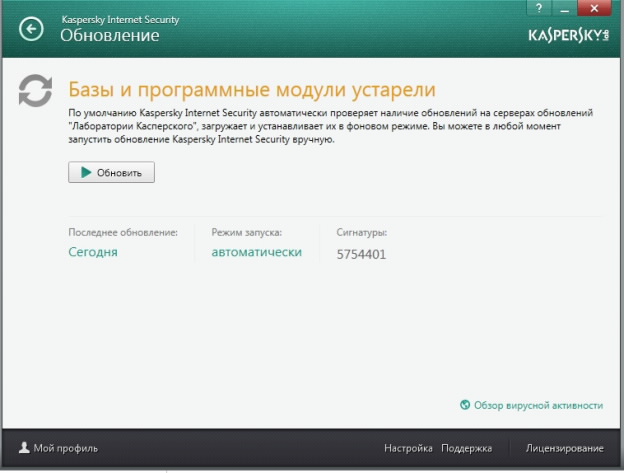Viewport: 624px width, 473px height.
Task: Click the Режим запуска label
Action: 246,232
